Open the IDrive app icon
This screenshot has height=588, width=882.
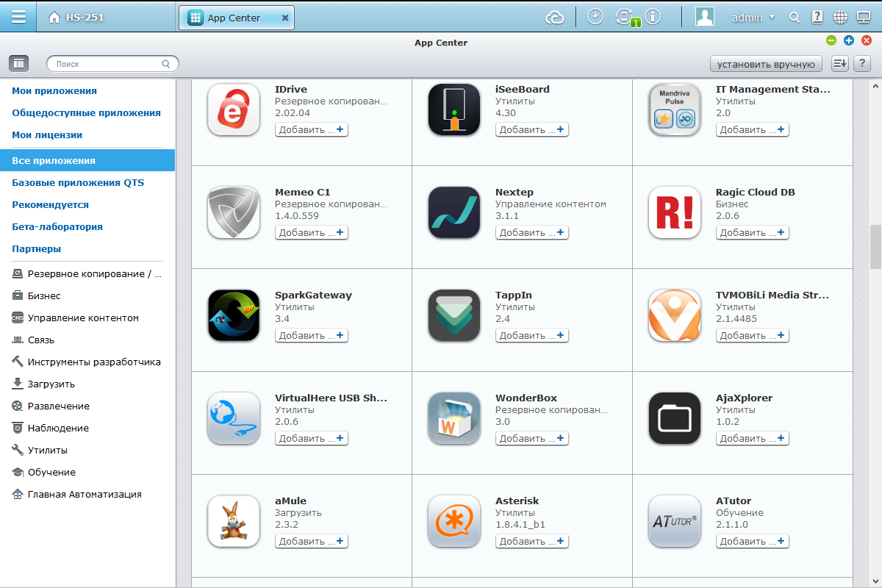[234, 110]
